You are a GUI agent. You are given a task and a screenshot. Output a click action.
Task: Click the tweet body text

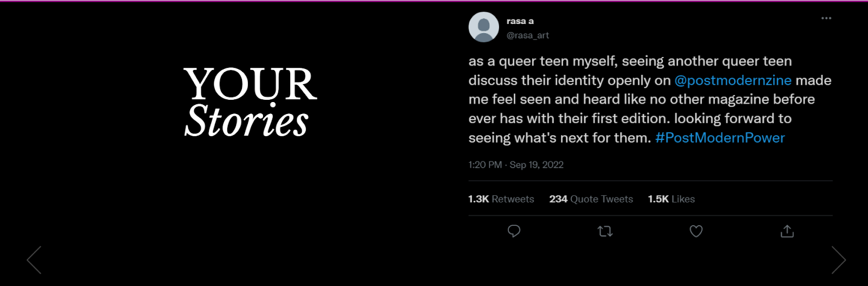pyautogui.click(x=650, y=99)
